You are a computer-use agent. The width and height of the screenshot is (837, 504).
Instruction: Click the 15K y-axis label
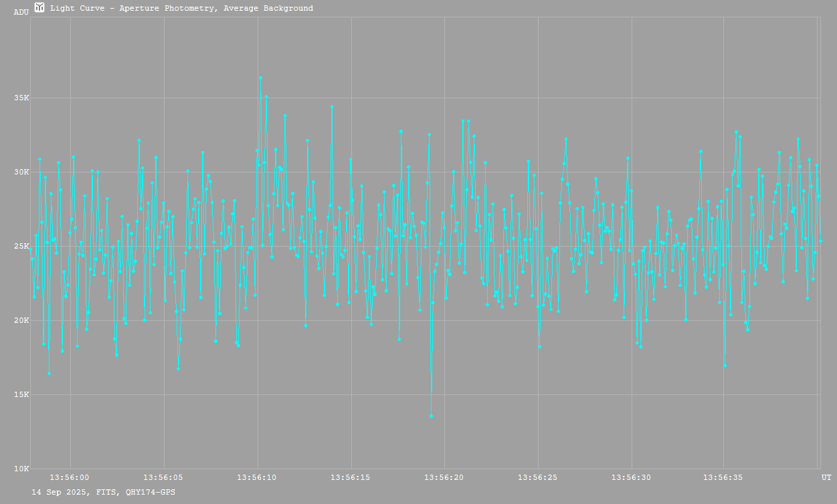coord(22,395)
